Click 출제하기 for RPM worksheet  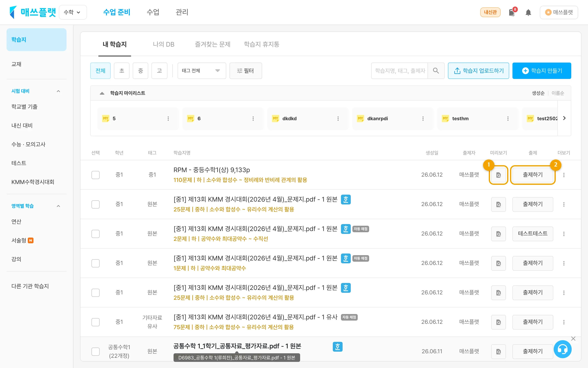pyautogui.click(x=533, y=175)
